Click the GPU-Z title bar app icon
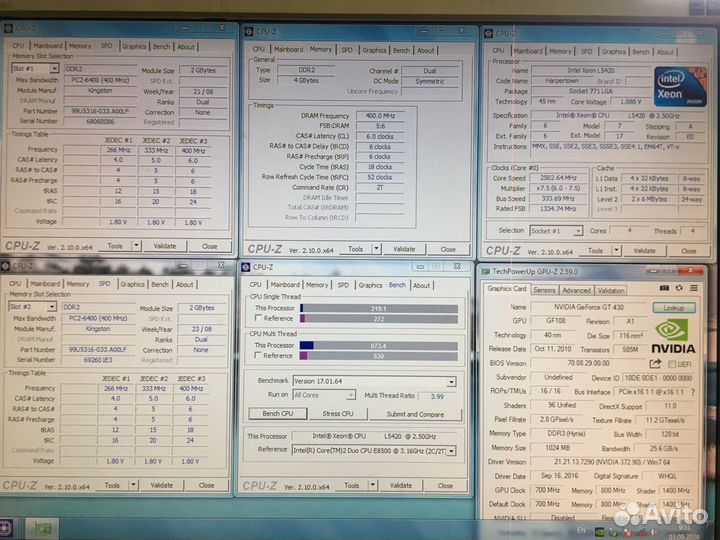Image resolution: width=720 pixels, height=540 pixels. coord(485,271)
